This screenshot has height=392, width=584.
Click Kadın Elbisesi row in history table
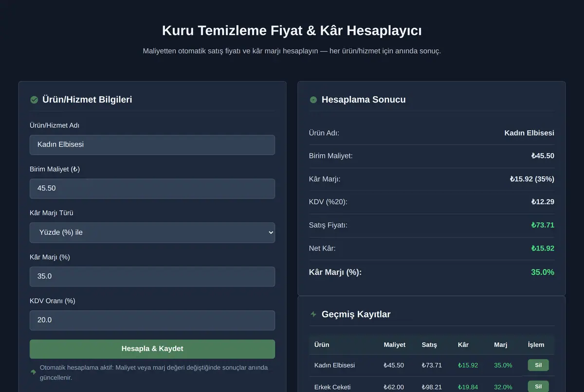point(432,365)
